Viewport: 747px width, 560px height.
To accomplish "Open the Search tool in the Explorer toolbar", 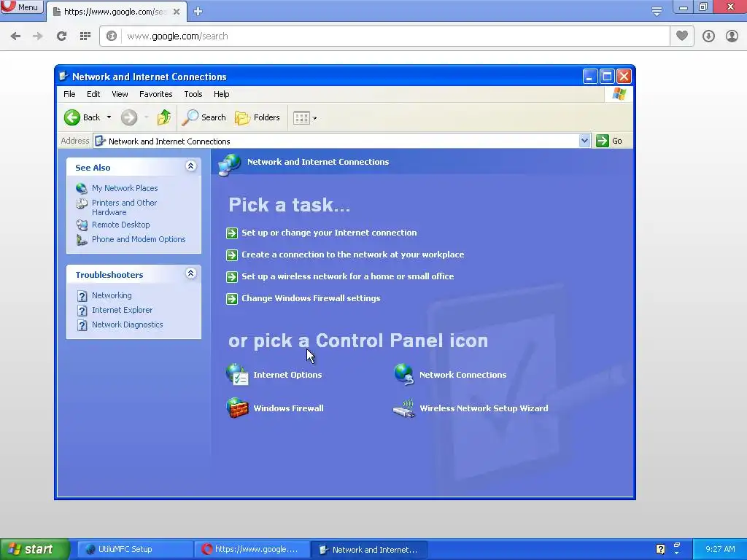I will 204,117.
